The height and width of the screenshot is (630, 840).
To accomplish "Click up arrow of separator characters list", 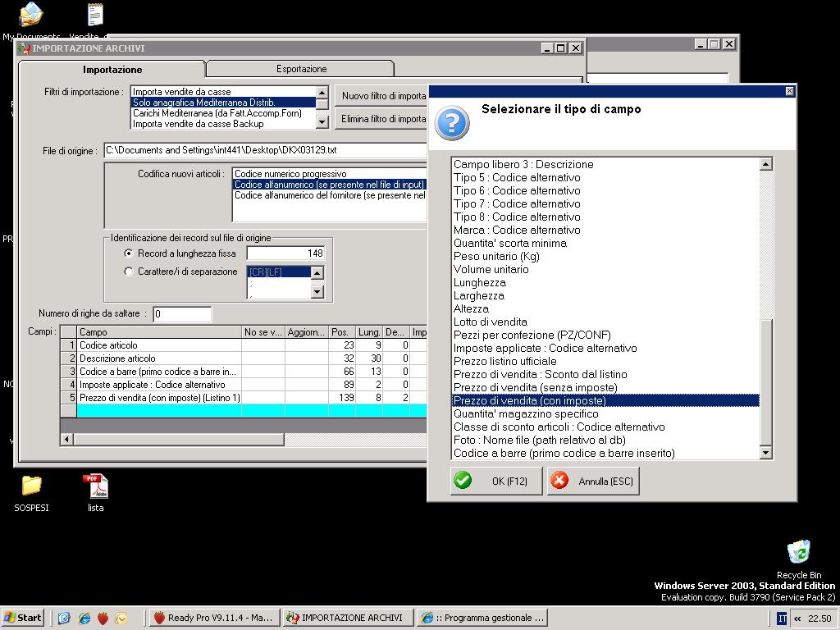I will [x=317, y=273].
